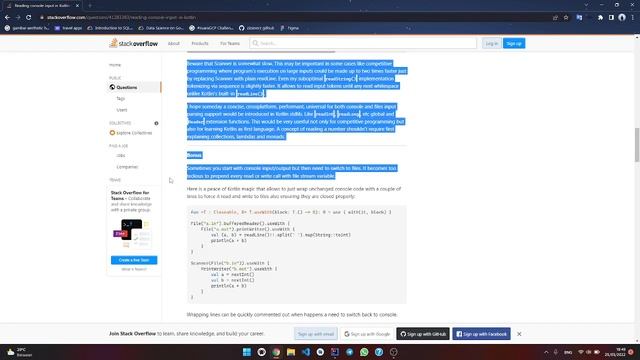The height and width of the screenshot is (360, 640).
Task: Click the browser forward arrow
Action: tap(18, 18)
